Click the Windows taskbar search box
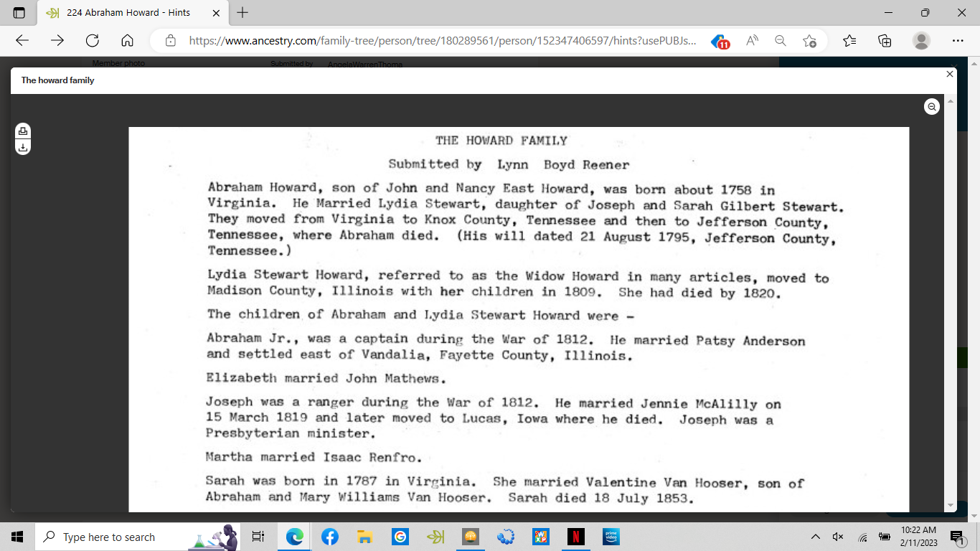 108,537
